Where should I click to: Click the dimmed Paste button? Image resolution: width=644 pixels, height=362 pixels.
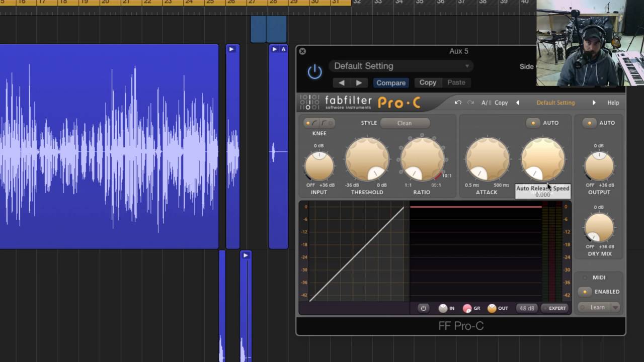(456, 82)
